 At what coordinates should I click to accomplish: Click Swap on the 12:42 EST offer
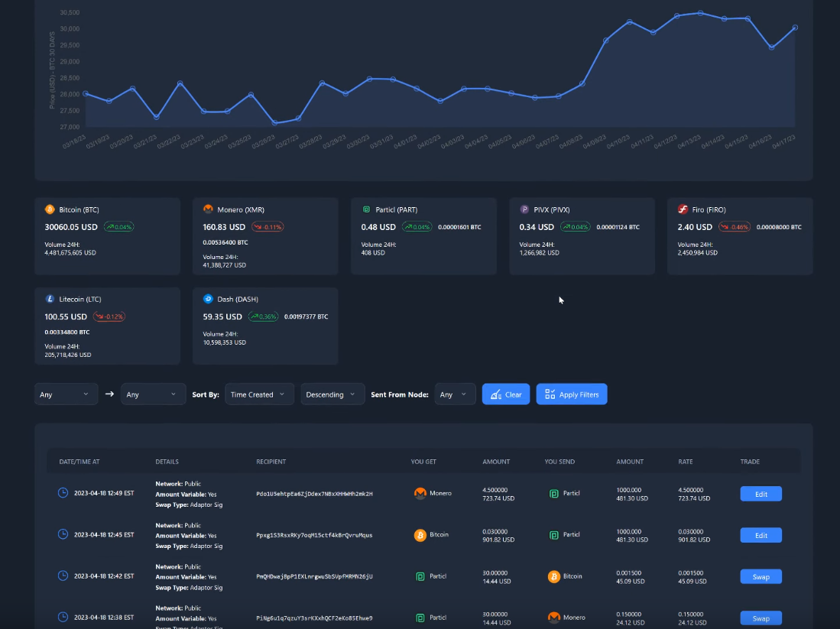coord(761,576)
